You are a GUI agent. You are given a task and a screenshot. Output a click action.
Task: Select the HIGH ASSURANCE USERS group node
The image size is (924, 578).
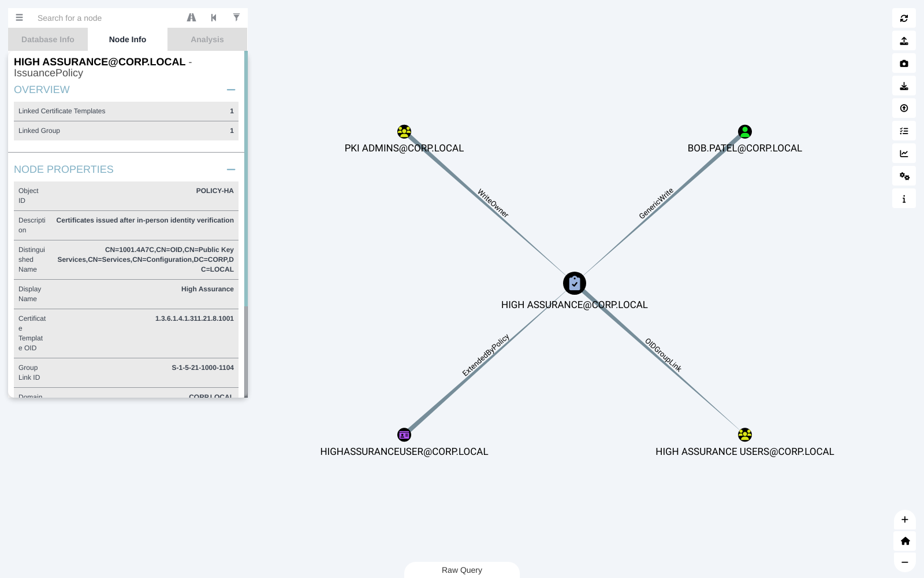(x=745, y=435)
